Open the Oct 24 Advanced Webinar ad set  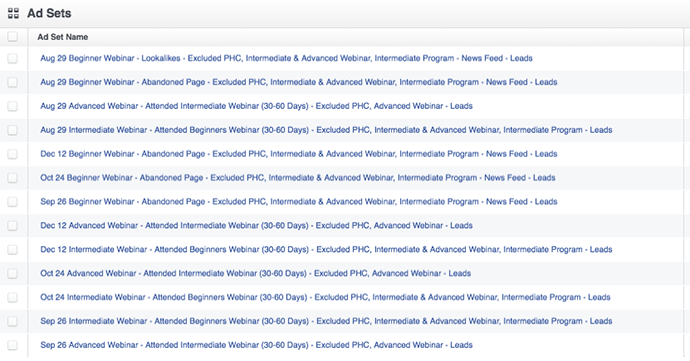coord(256,273)
